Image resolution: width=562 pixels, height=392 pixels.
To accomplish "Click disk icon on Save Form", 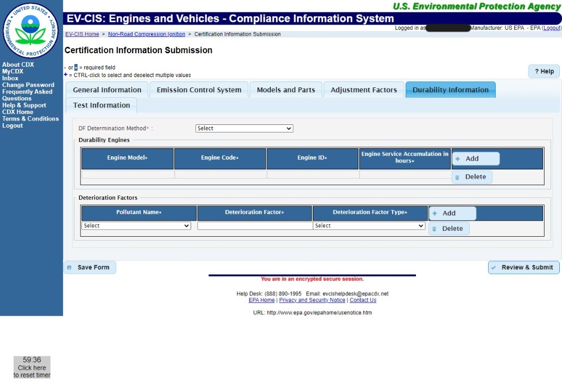I will (x=69, y=268).
